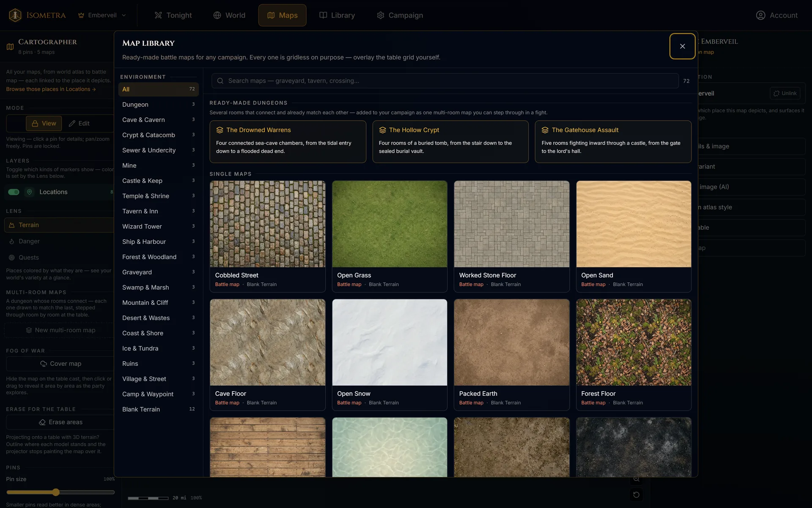Show Temple & Shrine maps
Viewport: 812px width, 508px height.
(159, 196)
